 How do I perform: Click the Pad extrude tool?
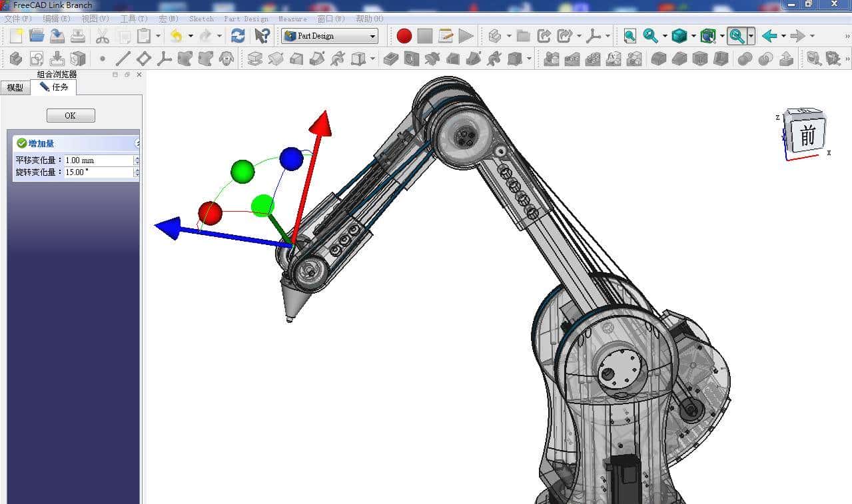pyautogui.click(x=255, y=59)
